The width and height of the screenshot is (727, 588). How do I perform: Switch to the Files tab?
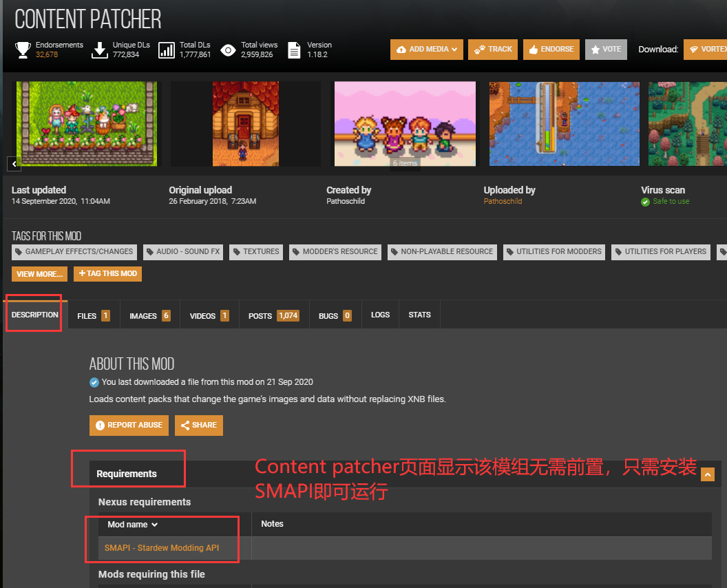pos(94,316)
